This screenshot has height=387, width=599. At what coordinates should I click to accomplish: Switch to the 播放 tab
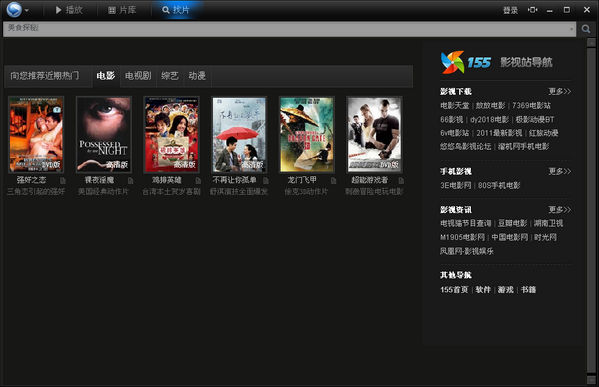pyautogui.click(x=69, y=10)
